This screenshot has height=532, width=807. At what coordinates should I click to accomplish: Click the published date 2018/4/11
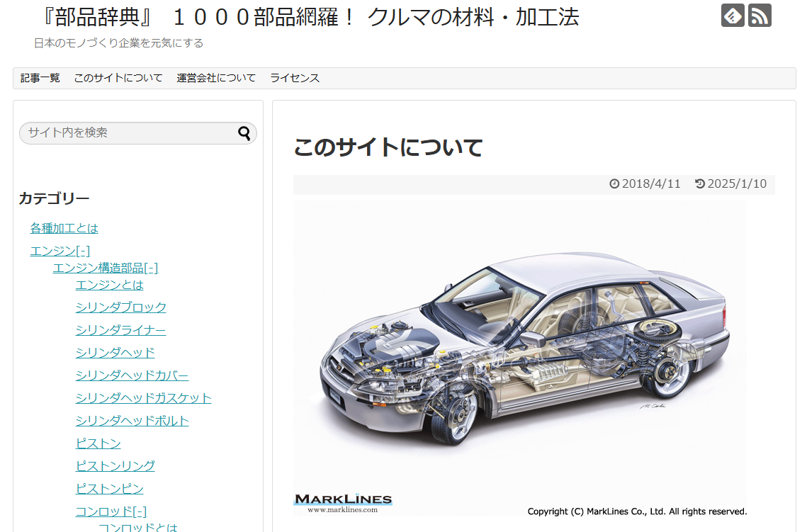click(645, 183)
